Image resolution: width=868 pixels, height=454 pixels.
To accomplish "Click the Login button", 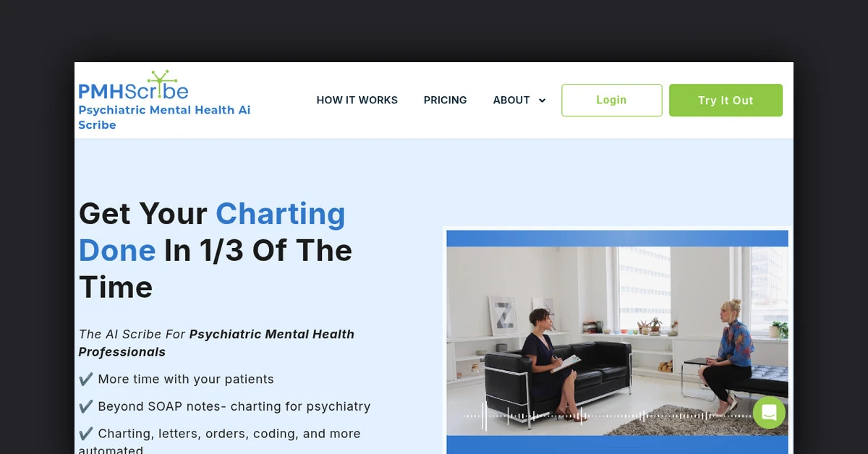I will 612,100.
